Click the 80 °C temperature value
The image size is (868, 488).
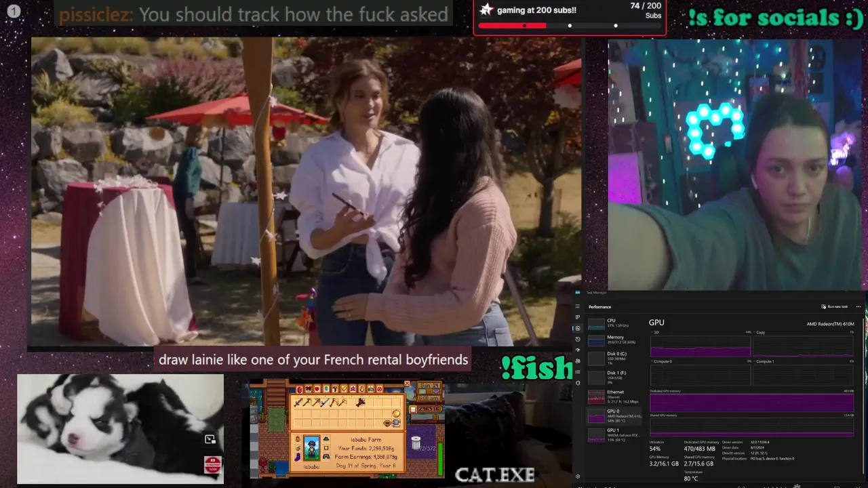691,479
